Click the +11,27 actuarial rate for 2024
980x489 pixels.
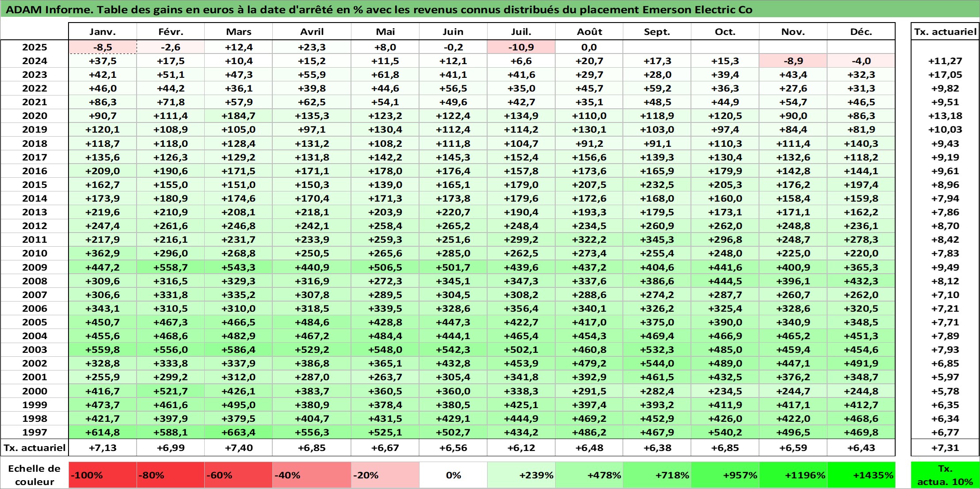tap(945, 61)
